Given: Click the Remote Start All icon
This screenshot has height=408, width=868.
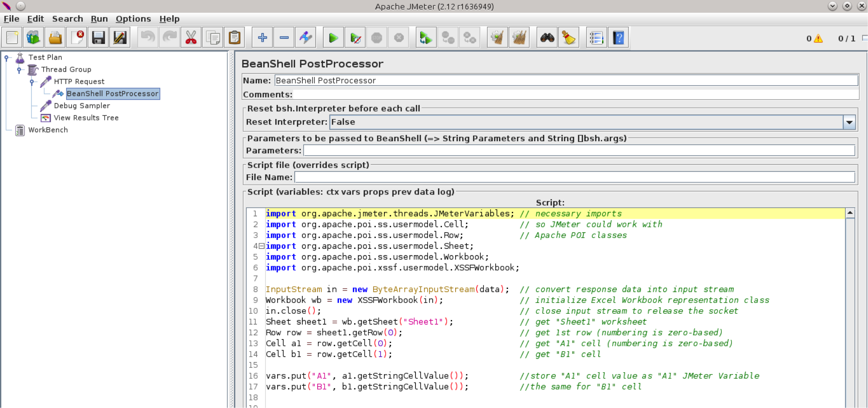Looking at the screenshot, I should [426, 38].
